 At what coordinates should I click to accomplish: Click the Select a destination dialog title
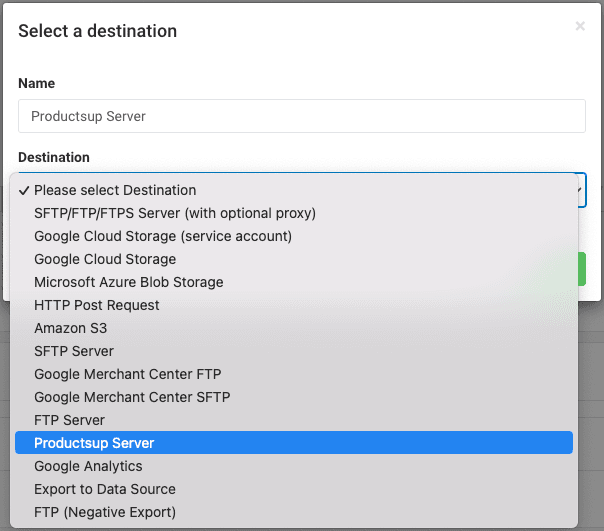tap(98, 31)
